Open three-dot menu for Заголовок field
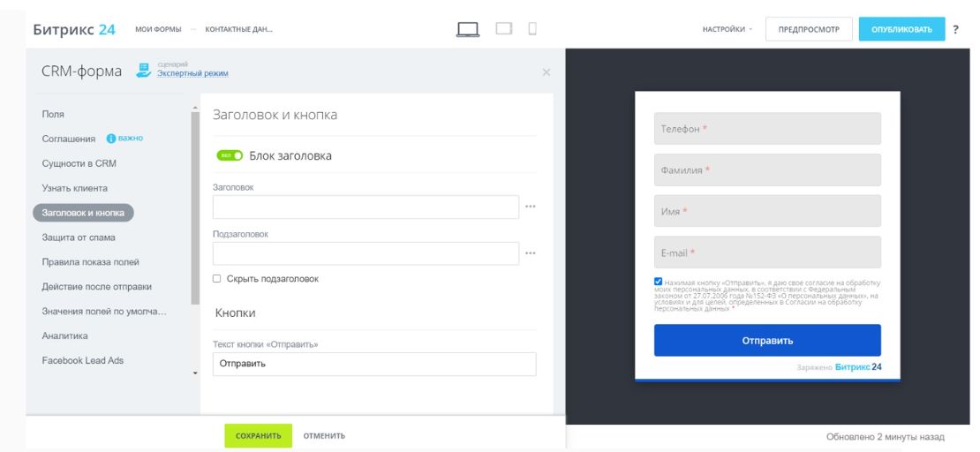980x452 pixels. tap(530, 207)
